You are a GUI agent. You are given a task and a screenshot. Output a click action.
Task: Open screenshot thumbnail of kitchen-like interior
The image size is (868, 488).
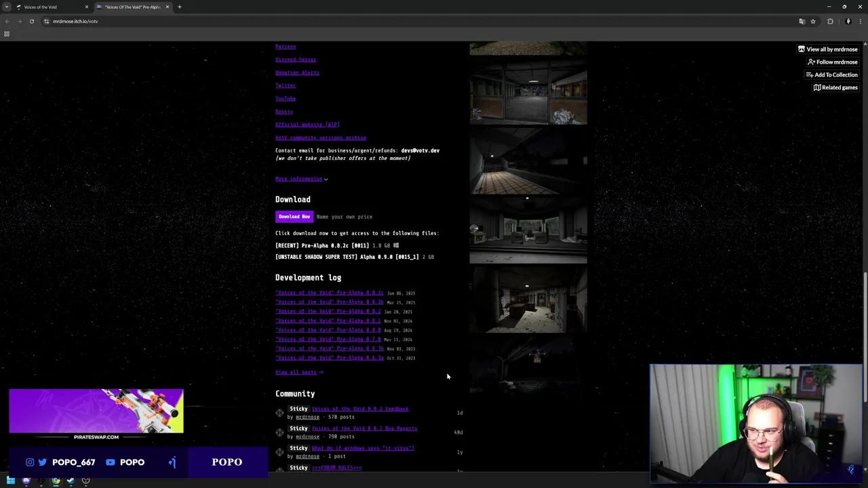[528, 300]
